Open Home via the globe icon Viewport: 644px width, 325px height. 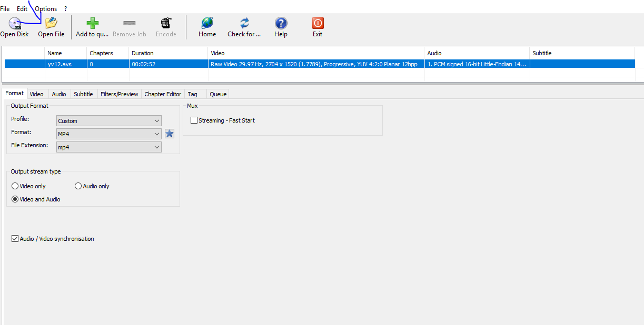pyautogui.click(x=207, y=23)
